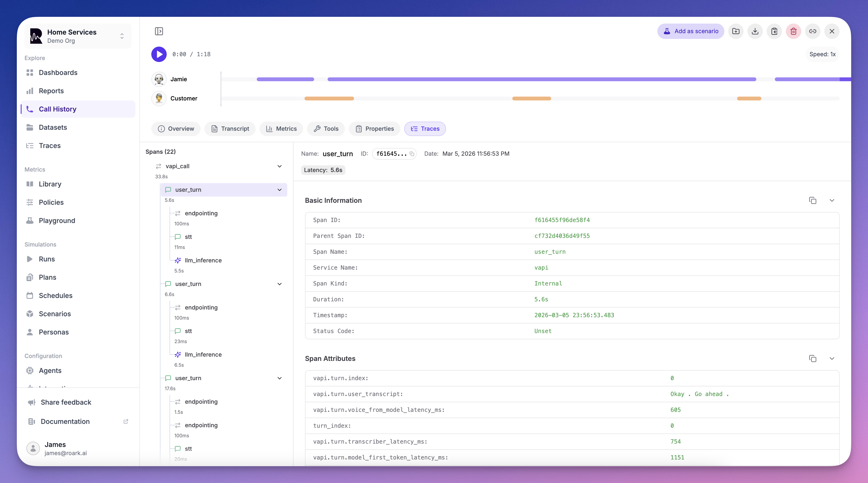Collapse the vapi_call span

click(x=279, y=166)
